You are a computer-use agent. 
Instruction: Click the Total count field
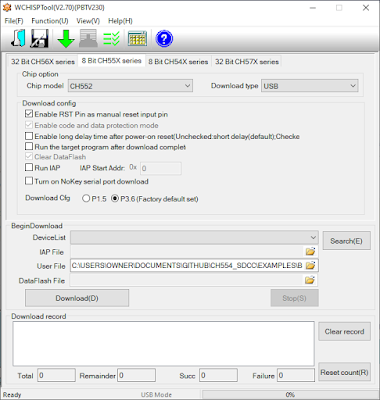(x=56, y=375)
